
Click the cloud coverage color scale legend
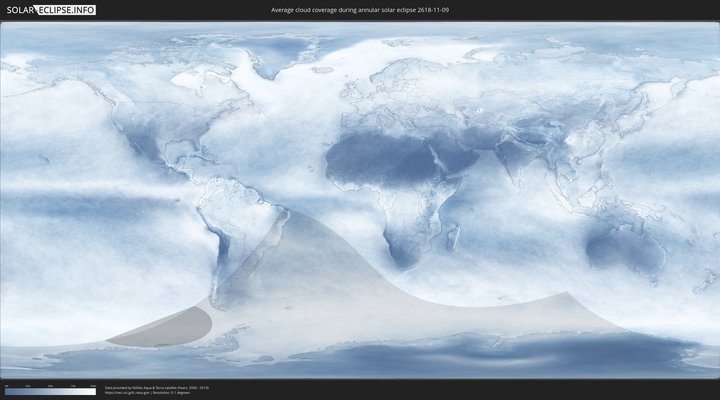(x=51, y=392)
